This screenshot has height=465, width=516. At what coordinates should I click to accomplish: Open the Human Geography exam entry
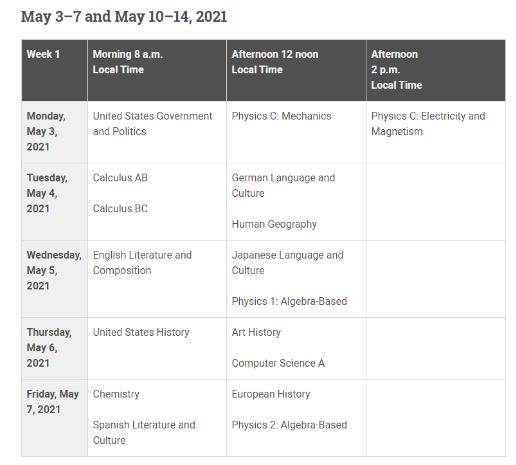[x=274, y=224]
